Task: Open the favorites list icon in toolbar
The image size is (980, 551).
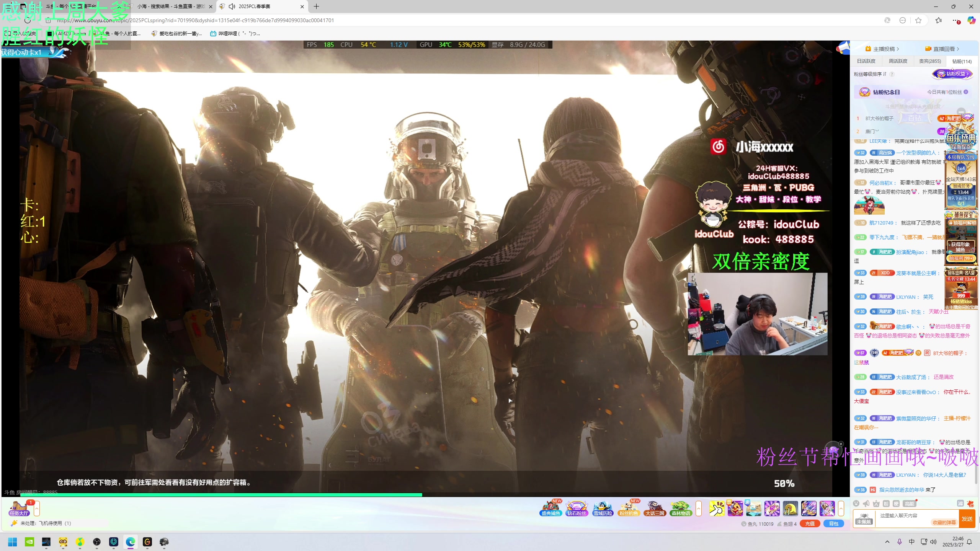Action: tap(939, 20)
